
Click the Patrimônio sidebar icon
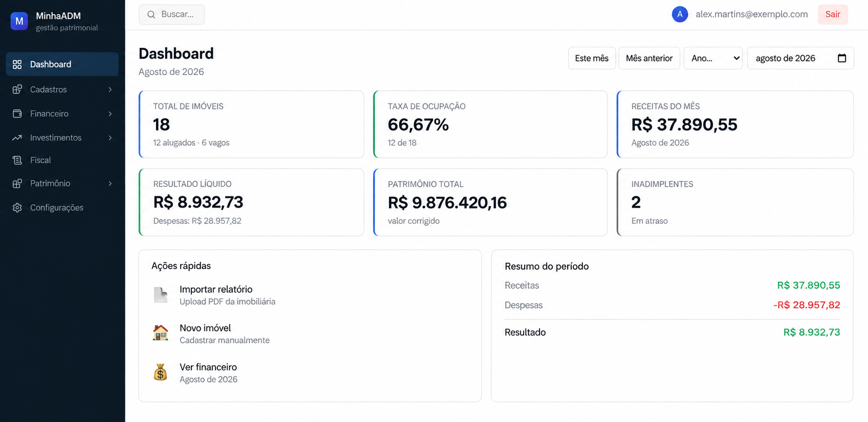tap(17, 183)
